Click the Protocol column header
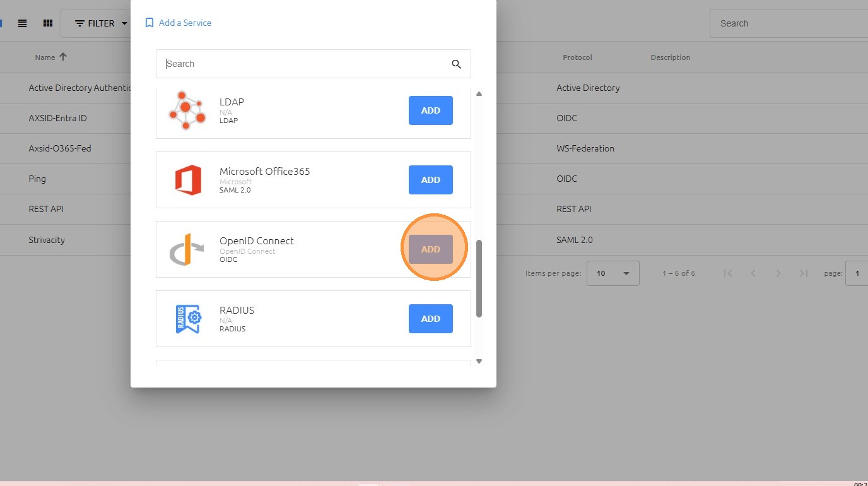 tap(577, 57)
